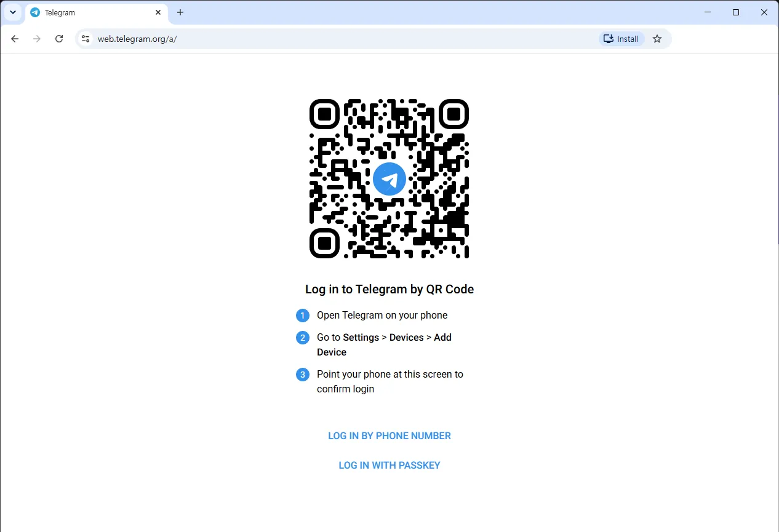
Task: Minimize the browser window
Action: coord(708,12)
